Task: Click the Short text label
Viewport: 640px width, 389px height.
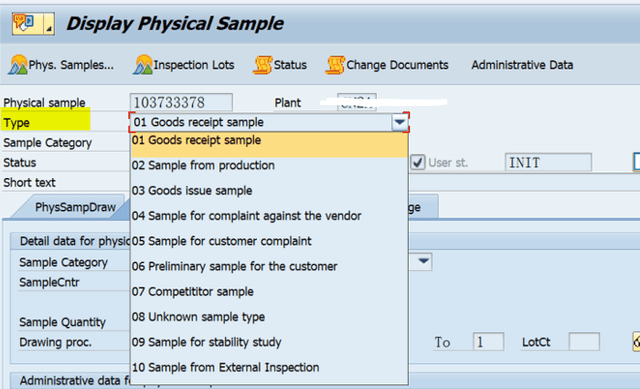Action: [29, 182]
